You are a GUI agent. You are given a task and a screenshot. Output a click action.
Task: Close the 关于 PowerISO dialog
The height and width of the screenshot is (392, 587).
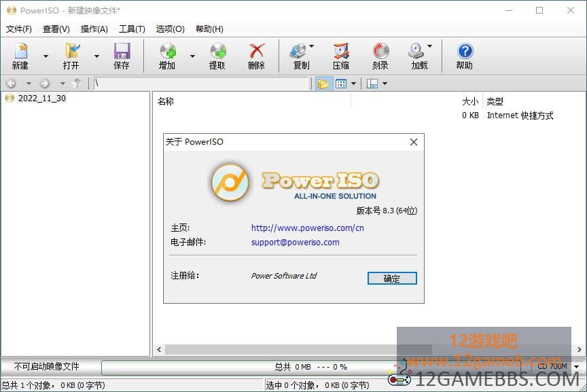[414, 142]
